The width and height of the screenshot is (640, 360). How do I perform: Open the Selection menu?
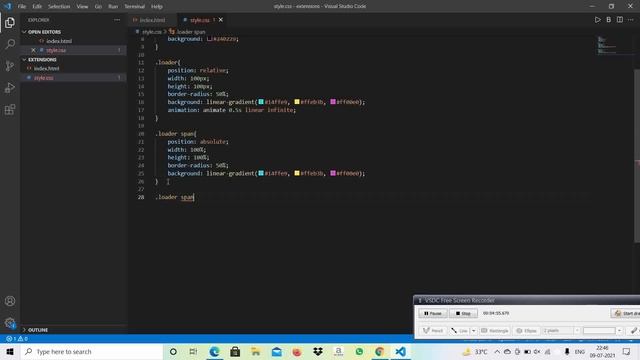(x=59, y=6)
